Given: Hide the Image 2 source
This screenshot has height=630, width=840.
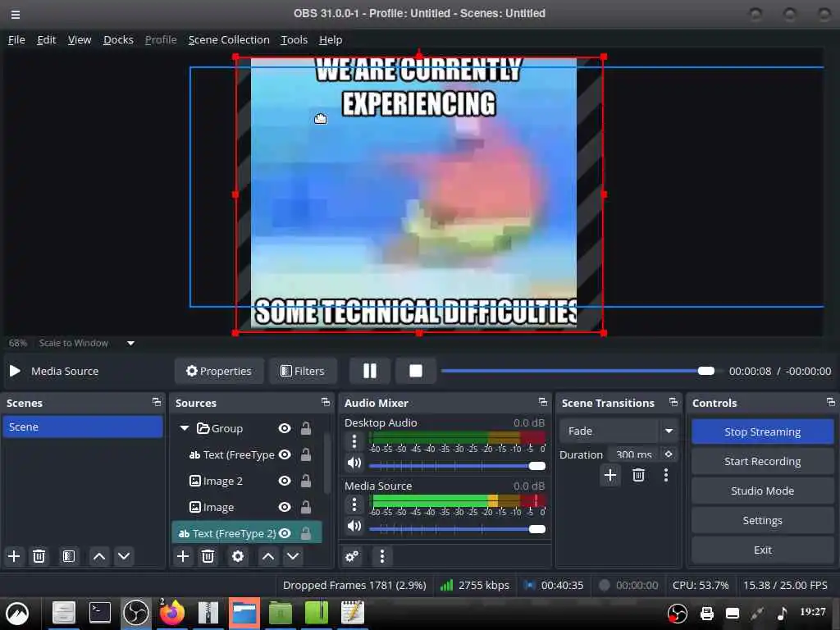Looking at the screenshot, I should [285, 481].
